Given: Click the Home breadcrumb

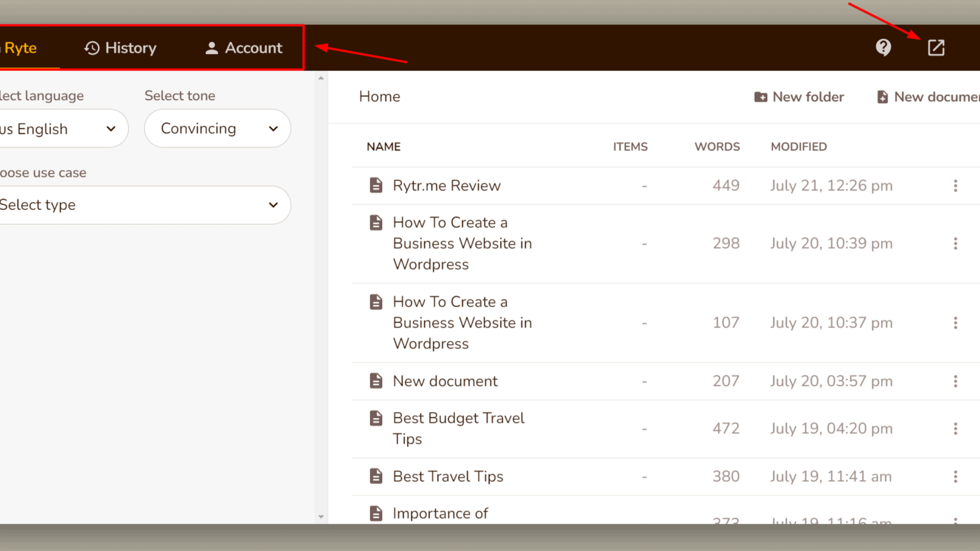Looking at the screenshot, I should coord(379,96).
